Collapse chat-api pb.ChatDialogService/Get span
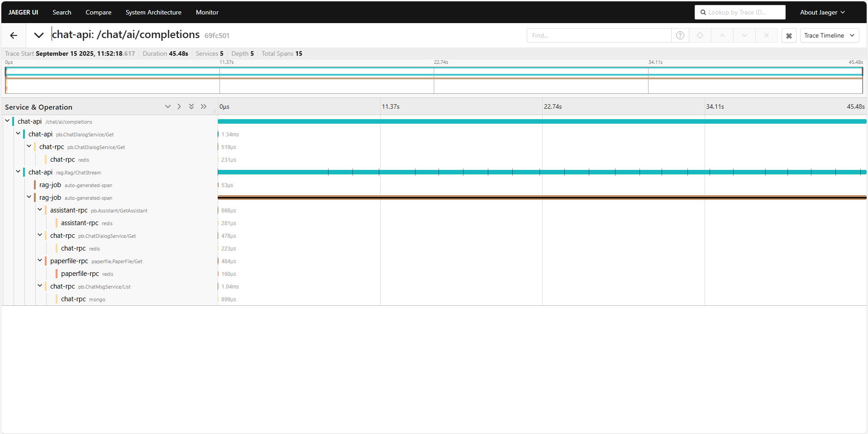 pyautogui.click(x=18, y=134)
